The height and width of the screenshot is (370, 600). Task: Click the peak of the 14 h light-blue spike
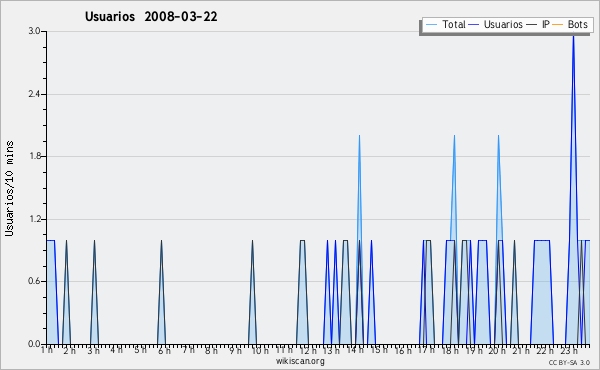pos(359,136)
